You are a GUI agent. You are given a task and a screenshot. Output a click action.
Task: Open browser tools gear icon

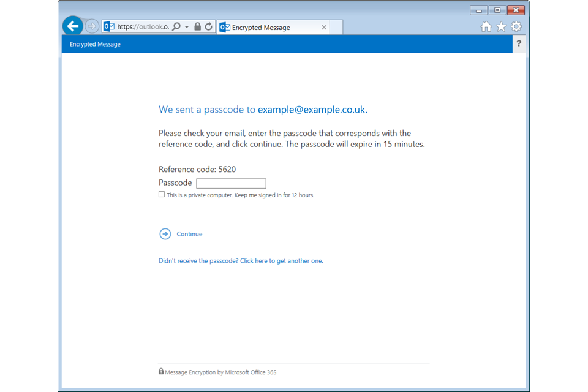tap(516, 26)
